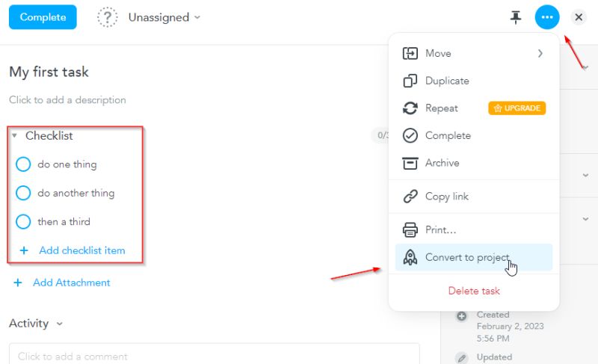The image size is (598, 364).
Task: Collapse the Checklist section triangle
Action: coord(14,136)
